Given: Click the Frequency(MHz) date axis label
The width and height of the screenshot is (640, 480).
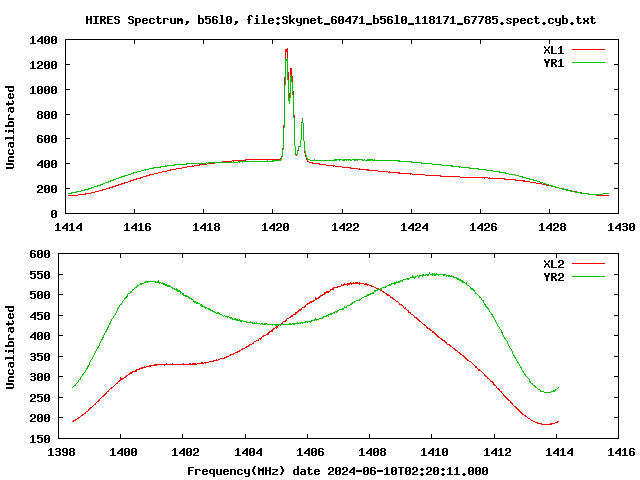Looking at the screenshot, I should (338, 471).
